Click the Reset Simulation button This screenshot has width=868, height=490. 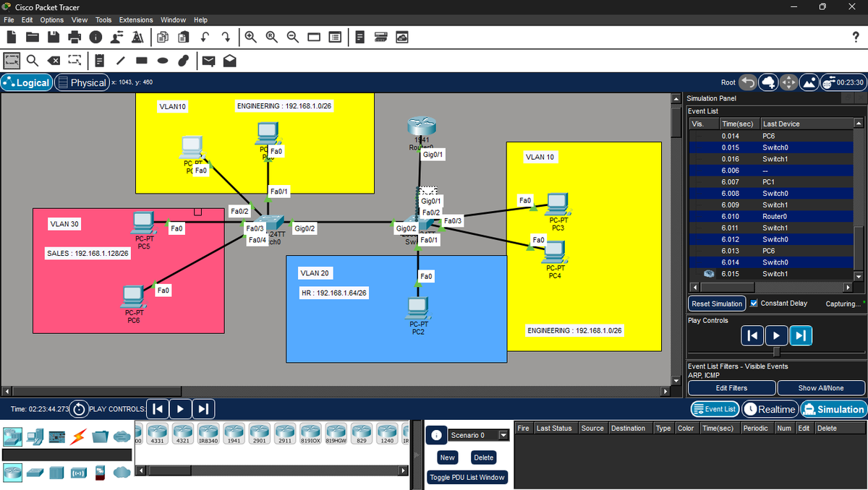[x=717, y=304]
